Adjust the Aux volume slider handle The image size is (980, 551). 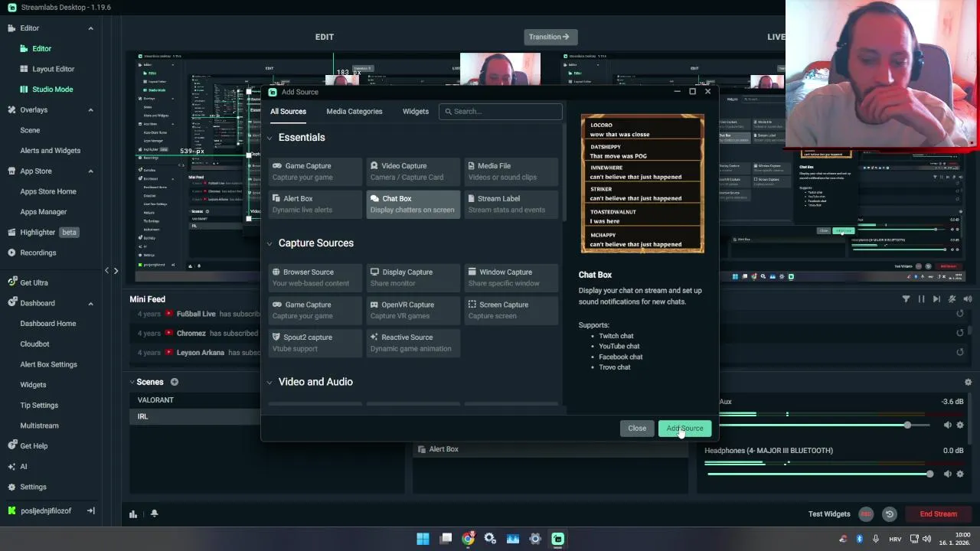[x=907, y=425]
